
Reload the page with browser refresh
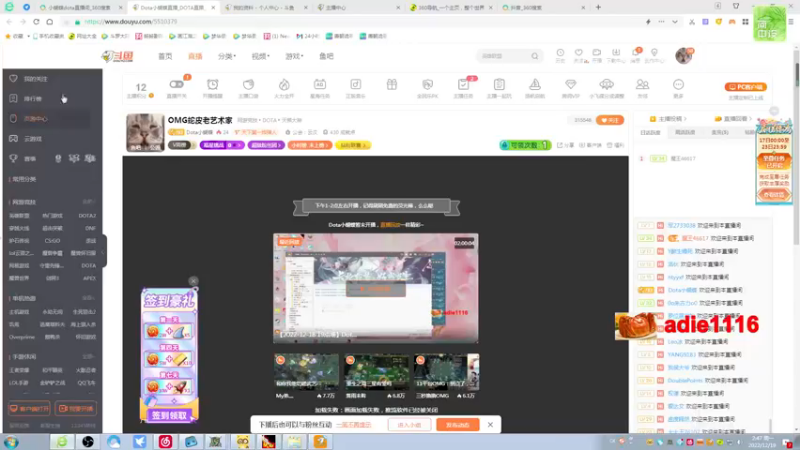[36, 21]
